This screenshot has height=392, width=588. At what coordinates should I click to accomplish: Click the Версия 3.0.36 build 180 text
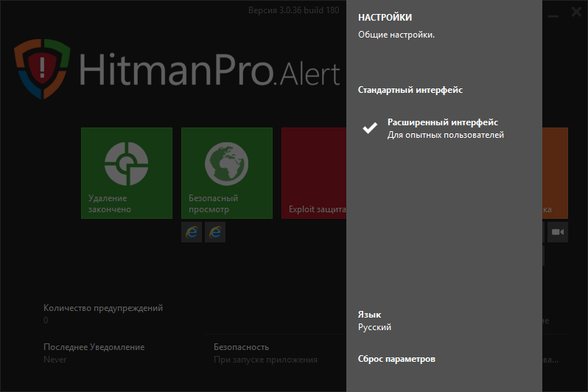(x=293, y=10)
